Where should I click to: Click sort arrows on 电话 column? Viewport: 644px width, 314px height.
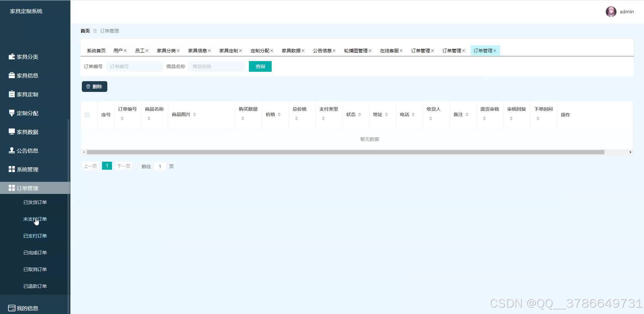click(413, 115)
